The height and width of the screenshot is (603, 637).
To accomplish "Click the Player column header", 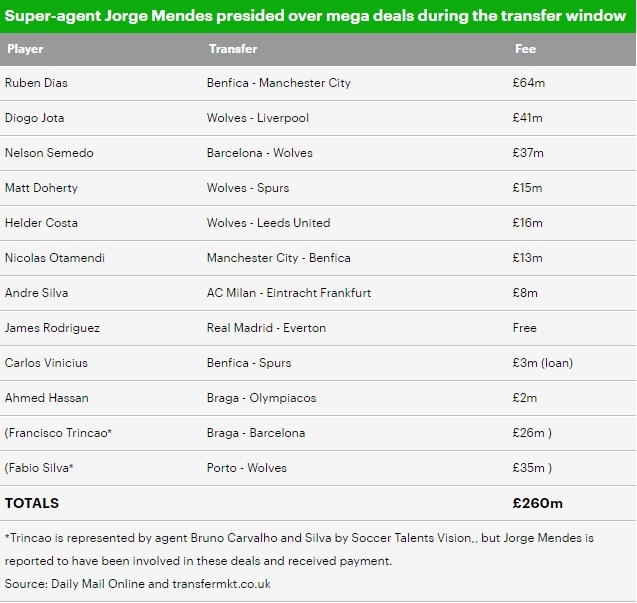I will (25, 49).
